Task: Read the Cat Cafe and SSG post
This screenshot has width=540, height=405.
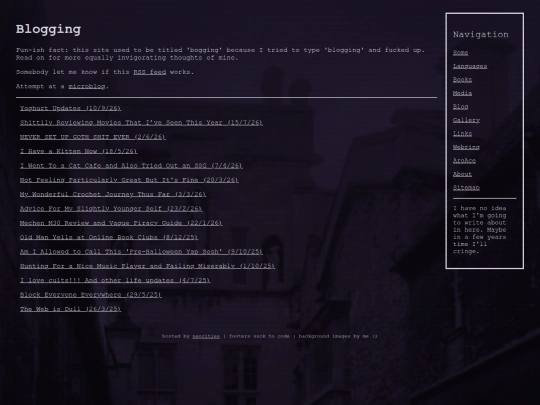Action: point(131,166)
